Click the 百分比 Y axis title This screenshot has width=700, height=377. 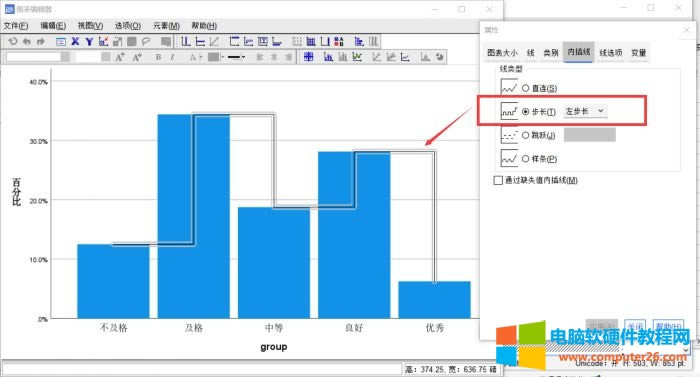(x=17, y=192)
